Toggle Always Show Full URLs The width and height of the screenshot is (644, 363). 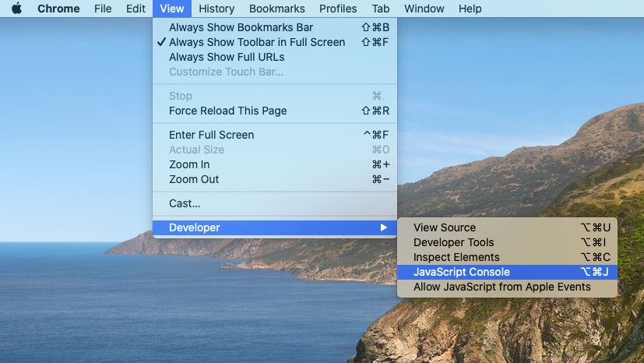coord(275,57)
